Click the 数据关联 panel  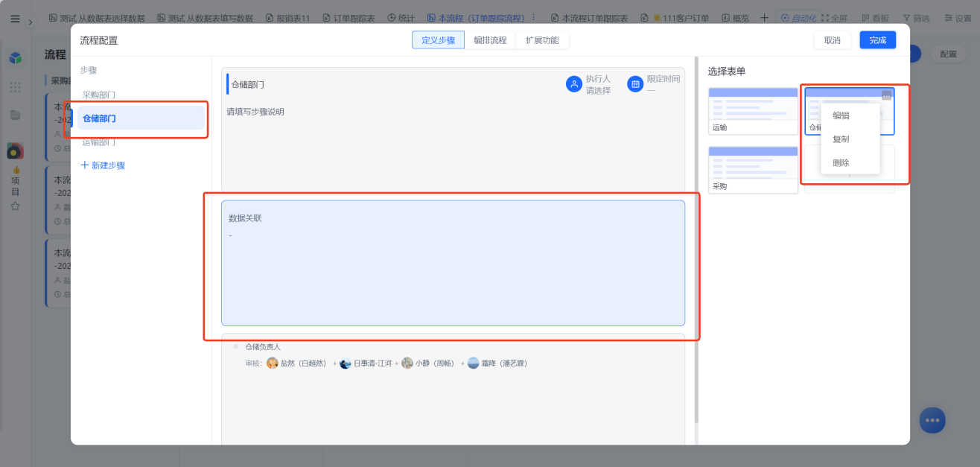453,263
